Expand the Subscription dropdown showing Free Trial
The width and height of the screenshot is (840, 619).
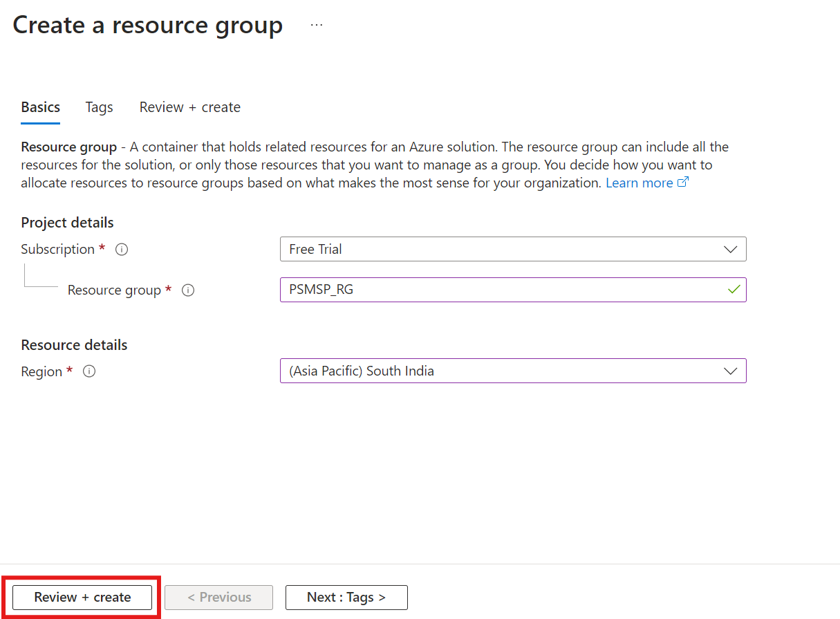[x=512, y=250]
